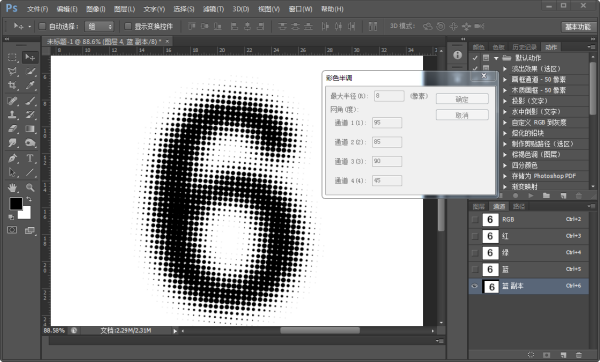
Task: Select the Smudge tool
Action: pyautogui.click(x=12, y=143)
